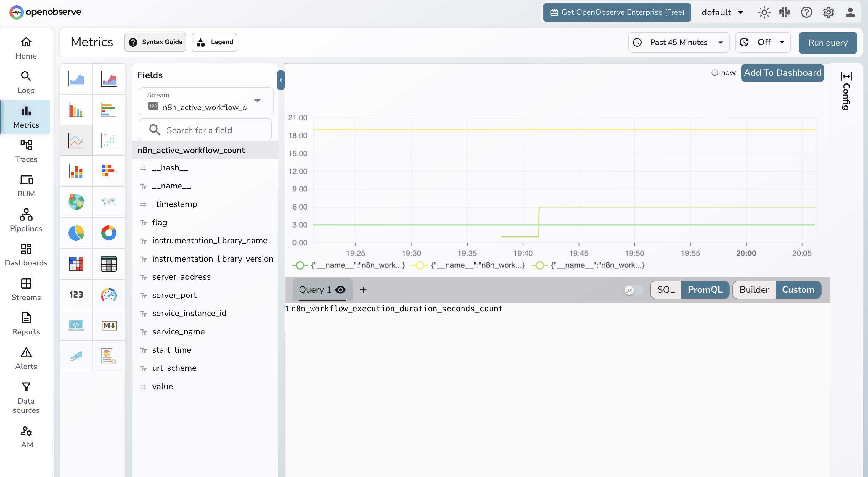Choose the world maps chart icon
The height and width of the screenshot is (477, 868).
(x=108, y=202)
